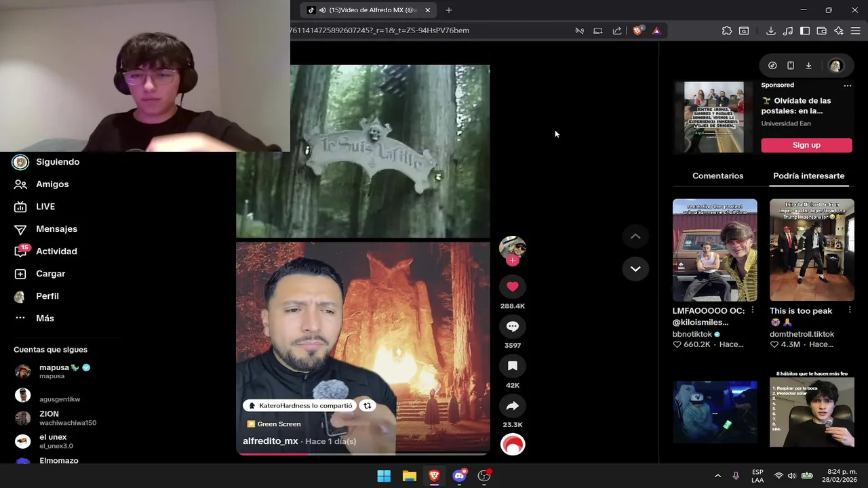The height and width of the screenshot is (488, 868).
Task: Open TikTok coins icon in top pill
Action: click(772, 66)
